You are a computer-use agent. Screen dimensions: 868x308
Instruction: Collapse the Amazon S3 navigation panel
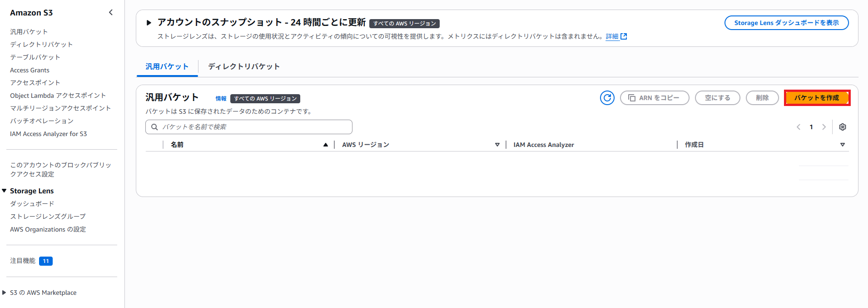[x=111, y=12]
